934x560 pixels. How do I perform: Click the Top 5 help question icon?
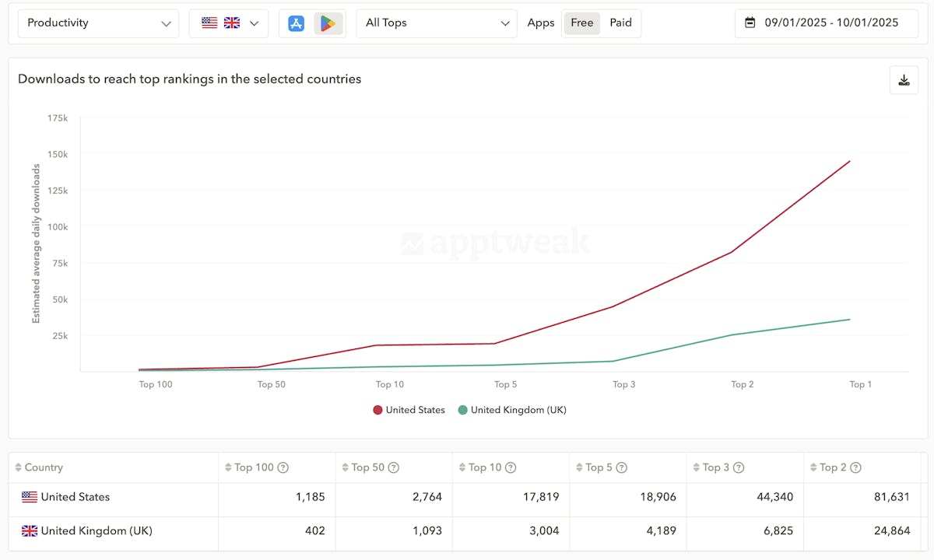[x=622, y=467]
